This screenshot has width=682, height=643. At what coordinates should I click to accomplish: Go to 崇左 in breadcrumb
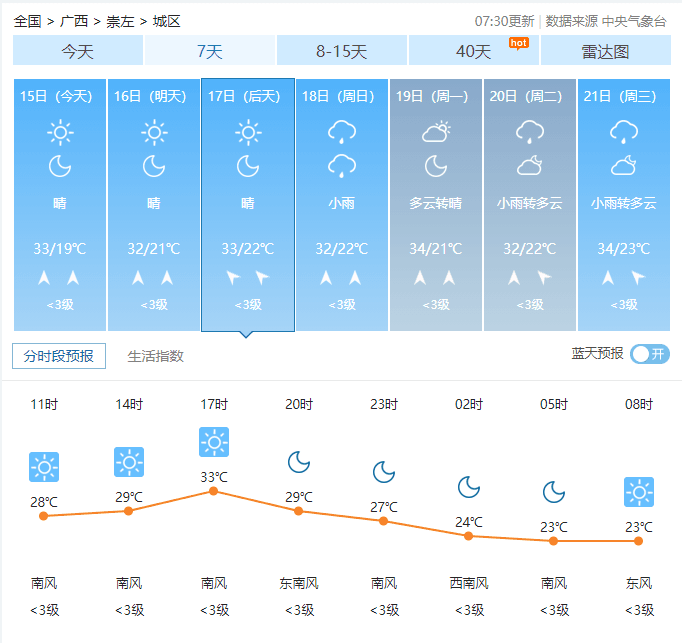pos(120,21)
